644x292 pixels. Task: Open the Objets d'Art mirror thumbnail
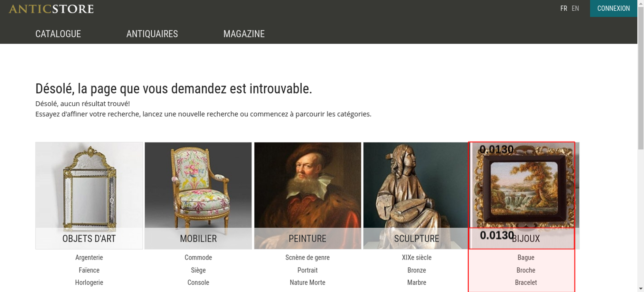click(x=89, y=196)
